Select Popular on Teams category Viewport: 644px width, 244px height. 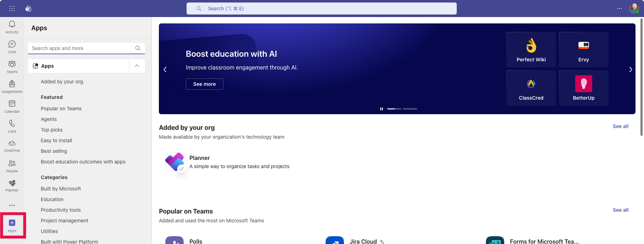click(61, 109)
